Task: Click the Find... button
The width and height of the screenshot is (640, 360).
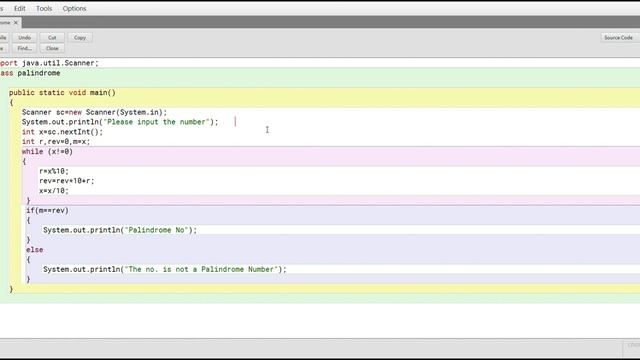Action: [24, 48]
